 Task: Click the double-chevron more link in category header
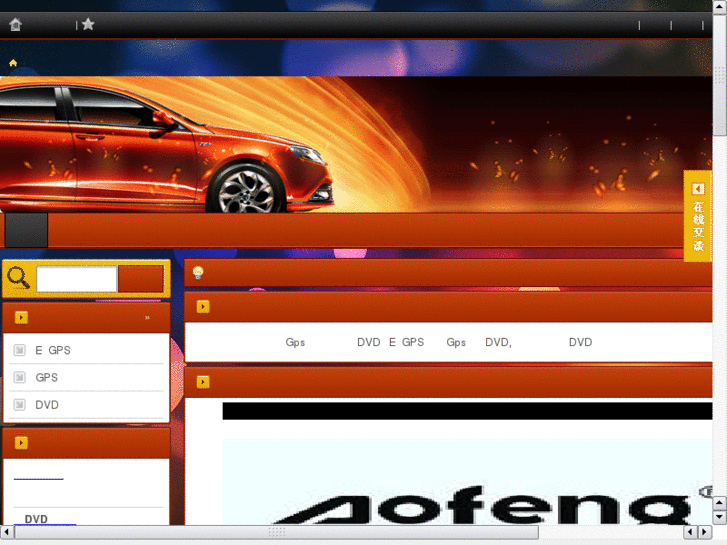coord(147,318)
